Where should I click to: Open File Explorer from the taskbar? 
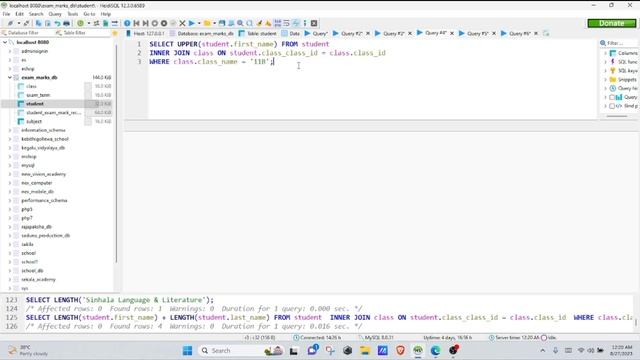(x=365, y=350)
